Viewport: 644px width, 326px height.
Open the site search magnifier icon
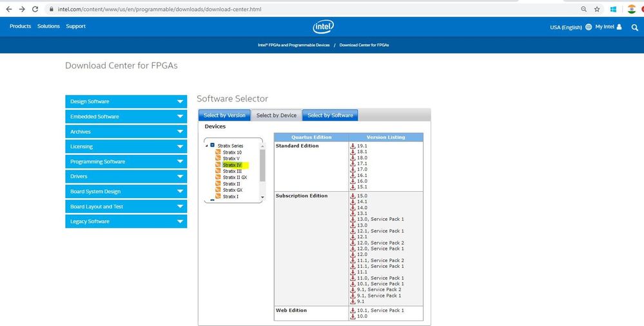coord(634,27)
